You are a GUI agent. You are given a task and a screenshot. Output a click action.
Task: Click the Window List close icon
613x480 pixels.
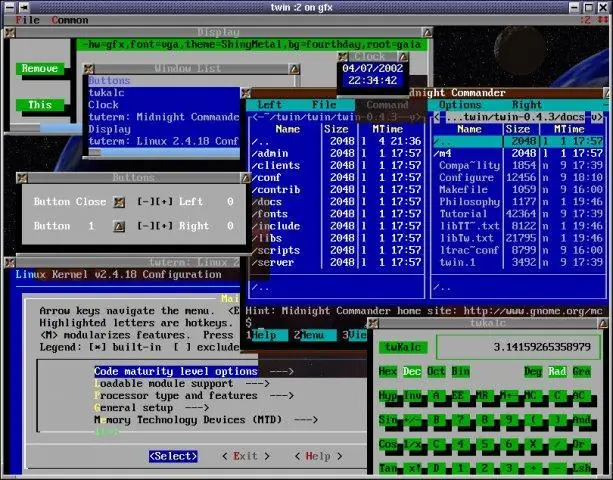[89, 69]
